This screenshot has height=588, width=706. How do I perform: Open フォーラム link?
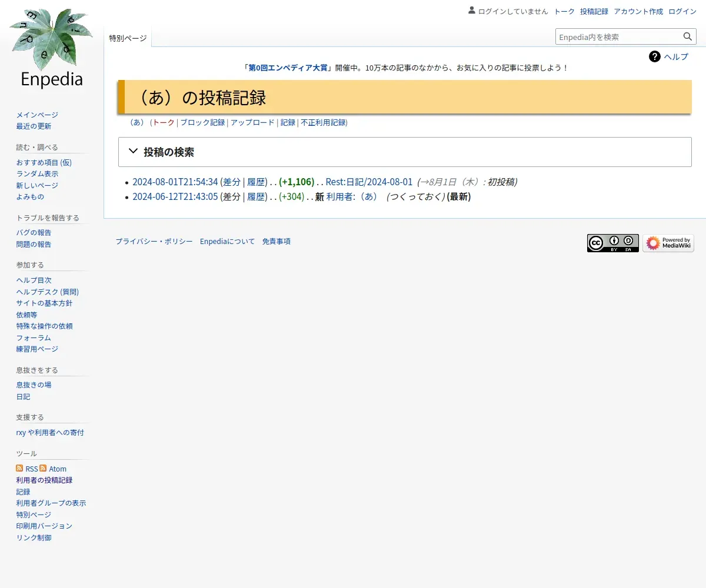click(34, 338)
